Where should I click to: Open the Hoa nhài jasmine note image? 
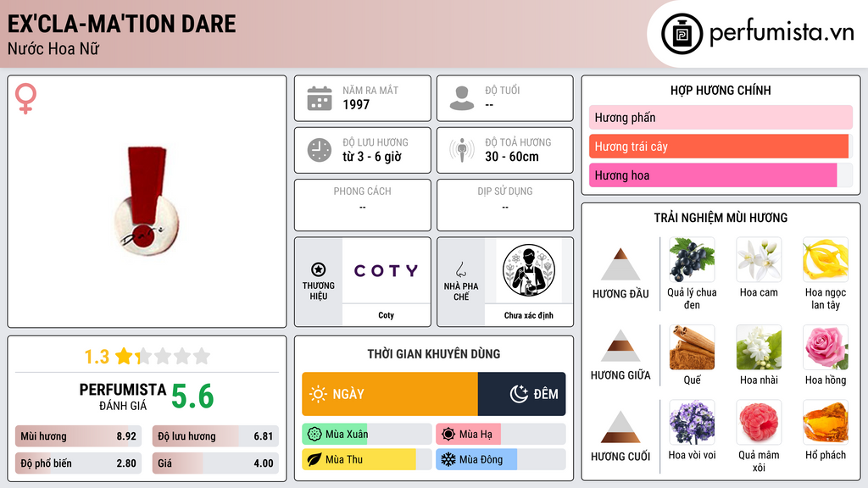(759, 347)
